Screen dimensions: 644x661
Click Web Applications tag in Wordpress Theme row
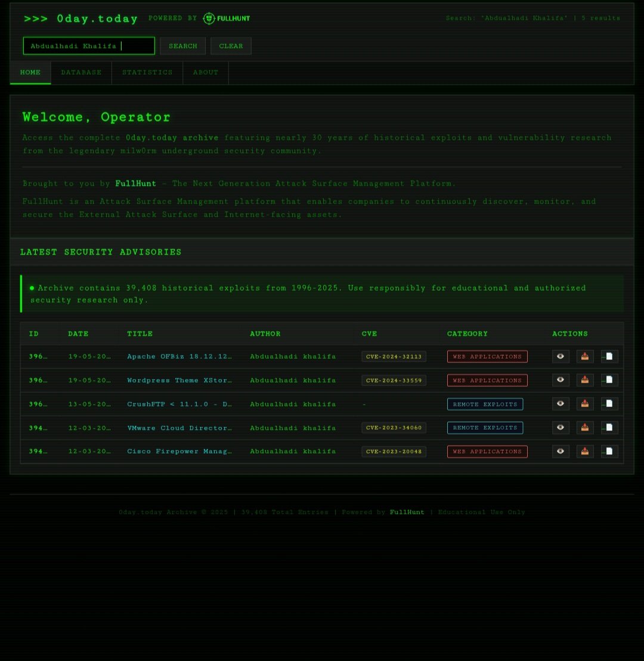[x=487, y=380]
